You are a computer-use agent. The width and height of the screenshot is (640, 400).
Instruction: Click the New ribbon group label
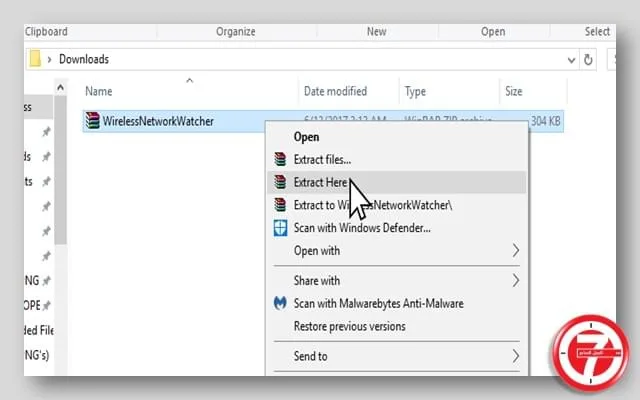(x=376, y=31)
